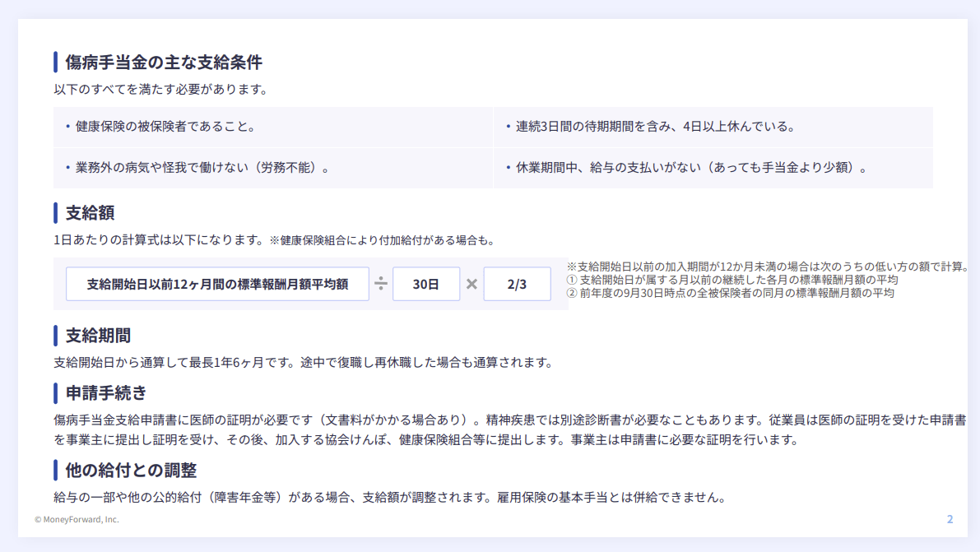Click the 2/3 formula box

(518, 283)
